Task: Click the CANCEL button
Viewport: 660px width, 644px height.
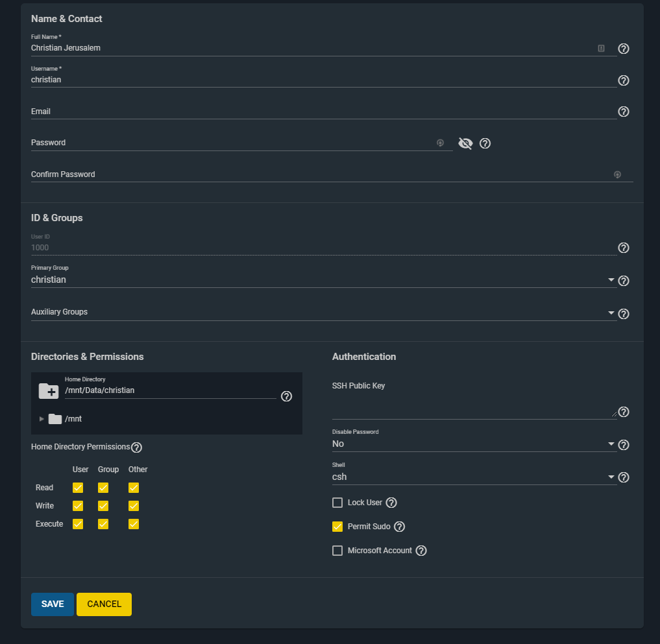Action: [104, 604]
